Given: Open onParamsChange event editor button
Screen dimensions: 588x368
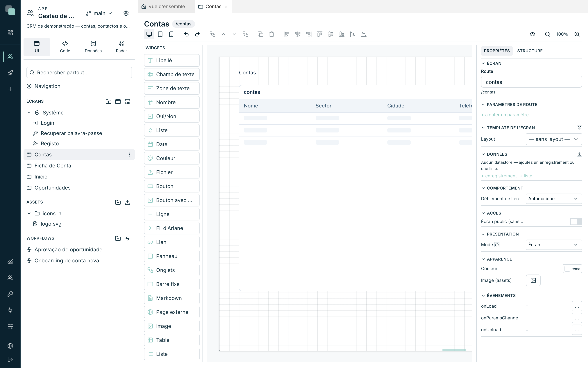Looking at the screenshot, I should click(577, 318).
